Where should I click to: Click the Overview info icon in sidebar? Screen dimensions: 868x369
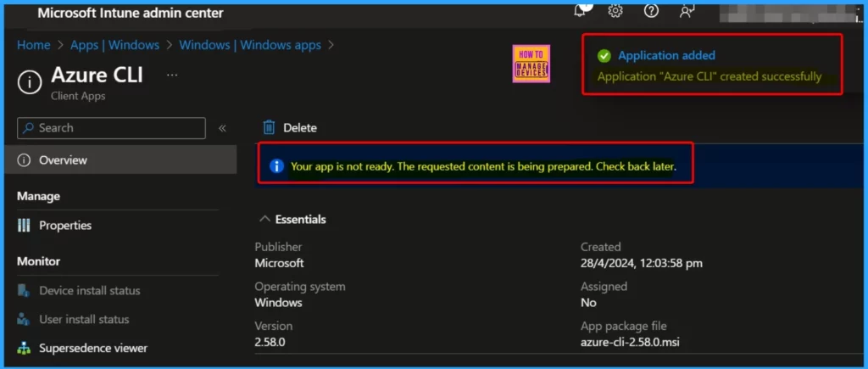[x=24, y=160]
